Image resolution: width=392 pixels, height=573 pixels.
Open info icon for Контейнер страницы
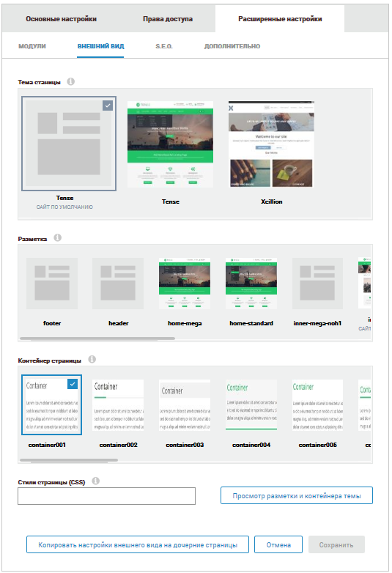pos(92,359)
